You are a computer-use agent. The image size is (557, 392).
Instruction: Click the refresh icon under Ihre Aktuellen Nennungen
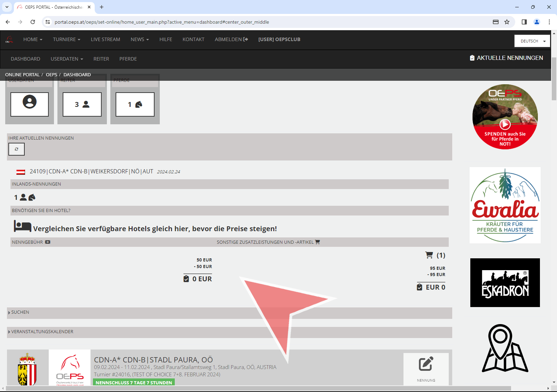16,149
